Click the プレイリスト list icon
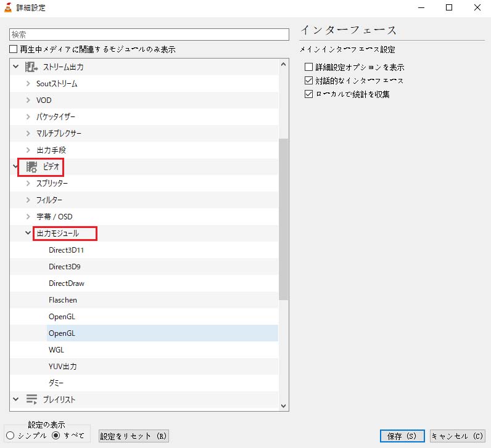This screenshot has height=448, width=491. click(31, 399)
